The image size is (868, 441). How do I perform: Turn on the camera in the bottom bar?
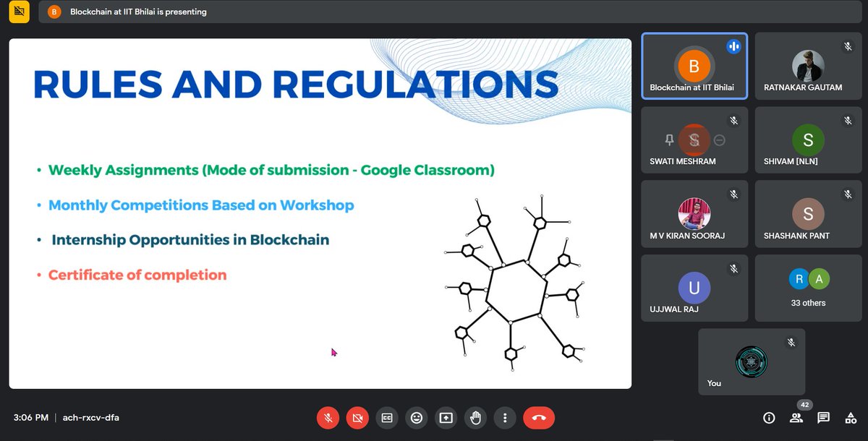click(357, 417)
